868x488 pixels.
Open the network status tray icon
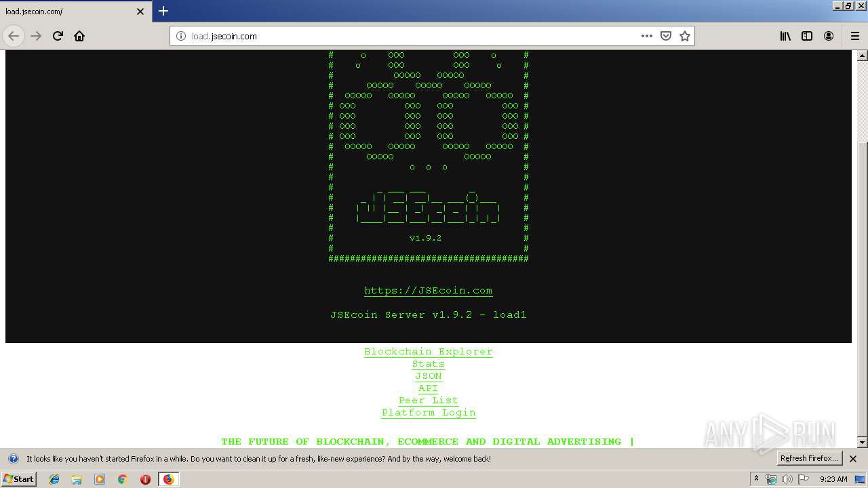771,479
